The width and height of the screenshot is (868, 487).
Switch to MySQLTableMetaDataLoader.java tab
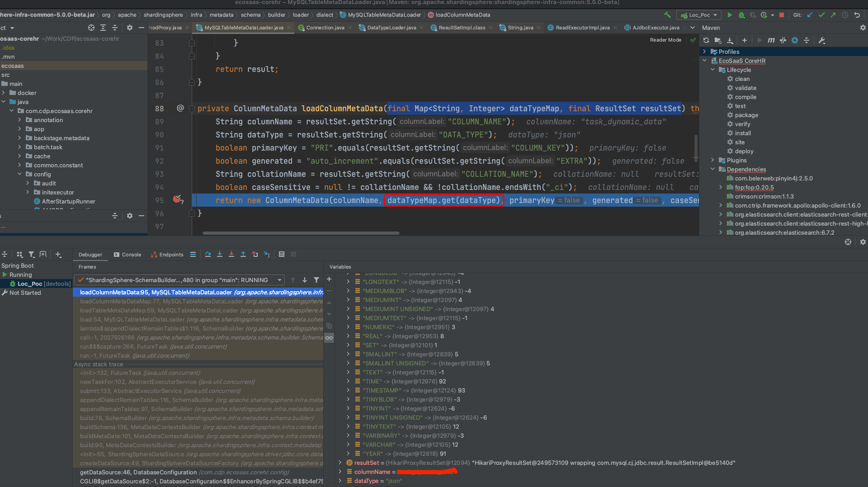244,28
